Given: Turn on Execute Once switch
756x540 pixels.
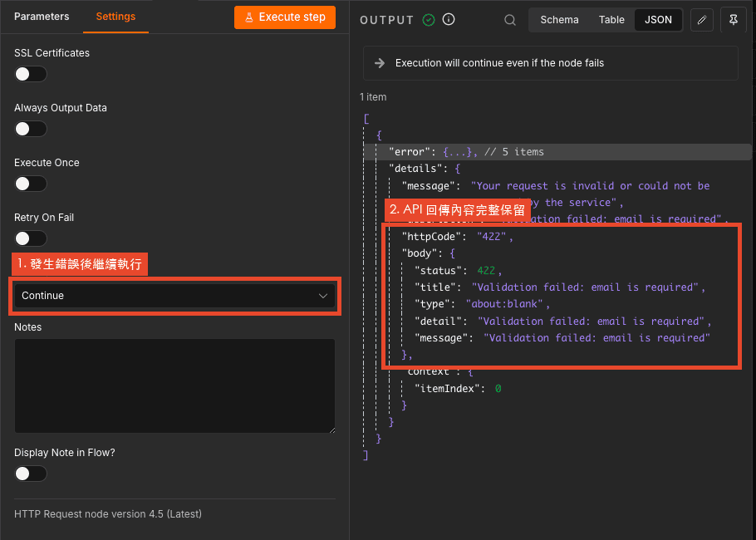Looking at the screenshot, I should click(31, 184).
